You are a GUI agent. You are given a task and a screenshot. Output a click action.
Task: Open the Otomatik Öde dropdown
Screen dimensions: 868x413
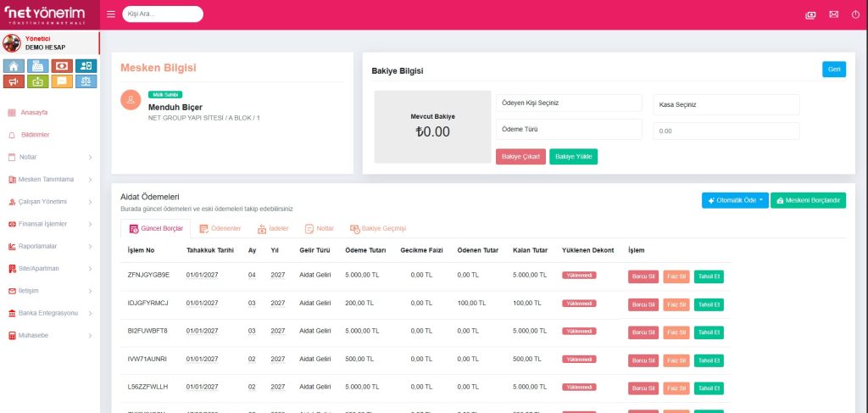click(735, 200)
